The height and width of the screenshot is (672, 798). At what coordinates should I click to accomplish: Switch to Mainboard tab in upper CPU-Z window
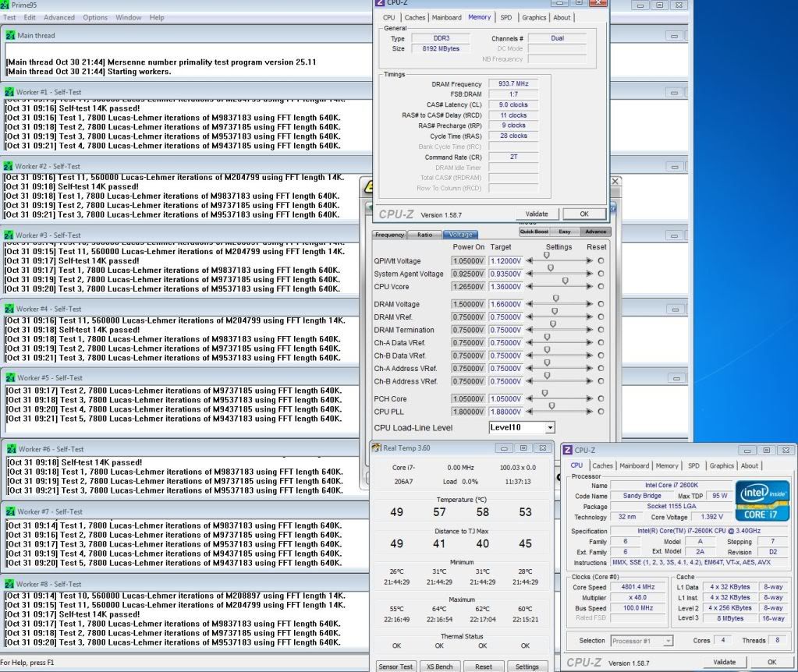pos(446,17)
